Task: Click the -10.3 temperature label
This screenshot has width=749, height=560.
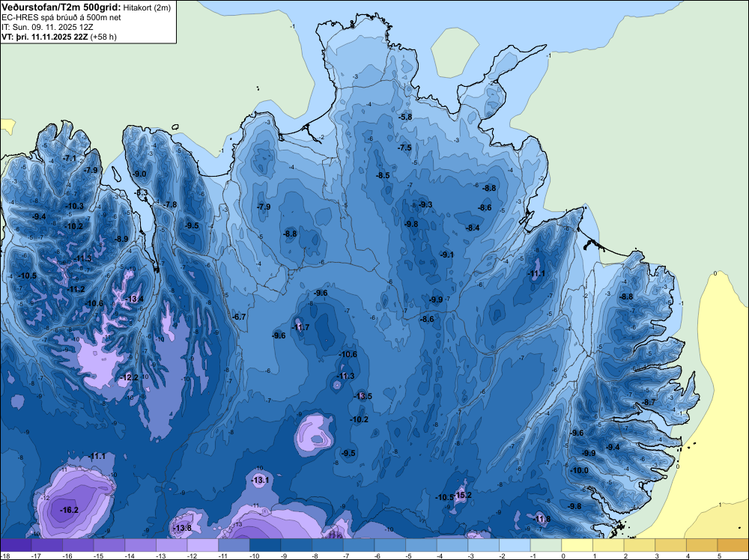Action: [74, 206]
